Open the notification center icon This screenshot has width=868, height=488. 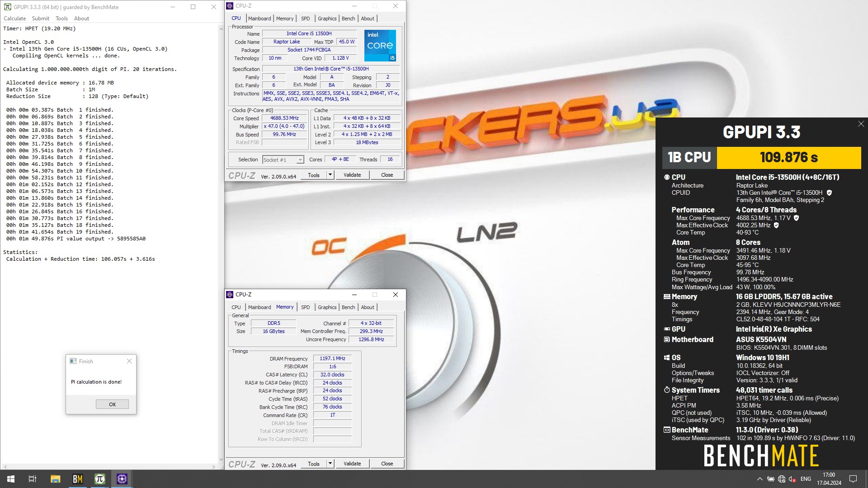point(853,479)
